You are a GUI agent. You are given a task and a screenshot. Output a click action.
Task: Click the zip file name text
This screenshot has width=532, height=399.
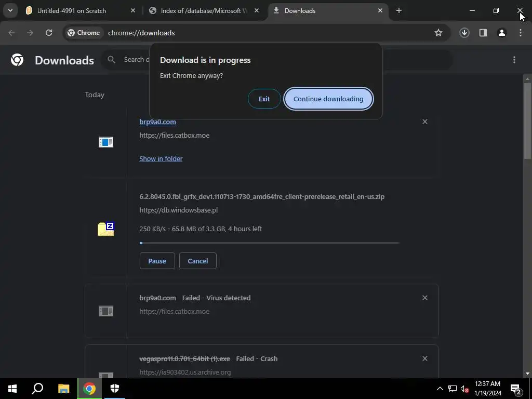coord(262,196)
